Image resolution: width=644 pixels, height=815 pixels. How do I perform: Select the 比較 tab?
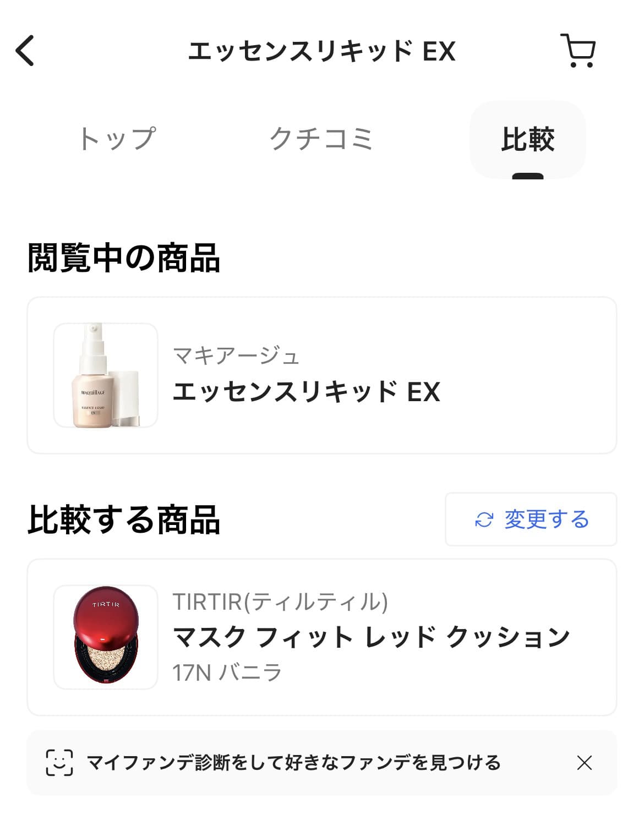(527, 139)
